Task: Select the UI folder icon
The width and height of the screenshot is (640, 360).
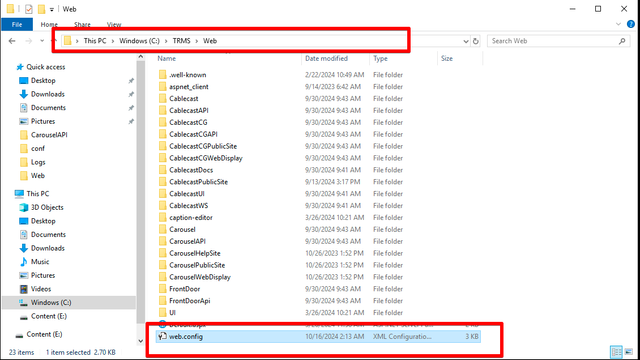Action: [162, 313]
